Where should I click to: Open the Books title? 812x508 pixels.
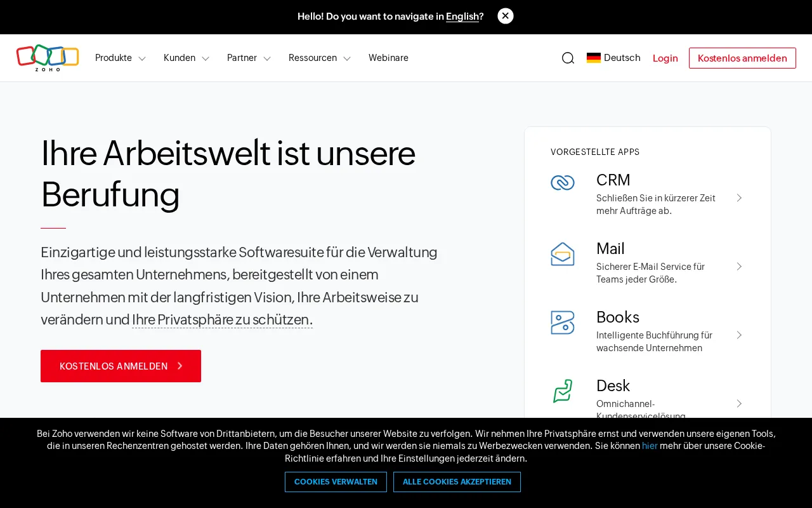tap(618, 317)
